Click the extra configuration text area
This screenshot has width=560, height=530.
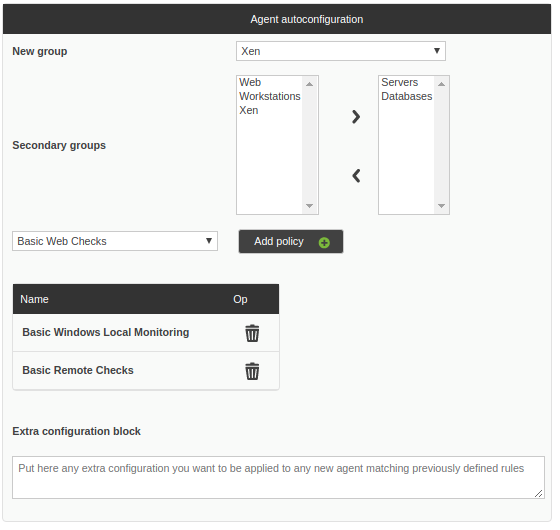[x=278, y=477]
